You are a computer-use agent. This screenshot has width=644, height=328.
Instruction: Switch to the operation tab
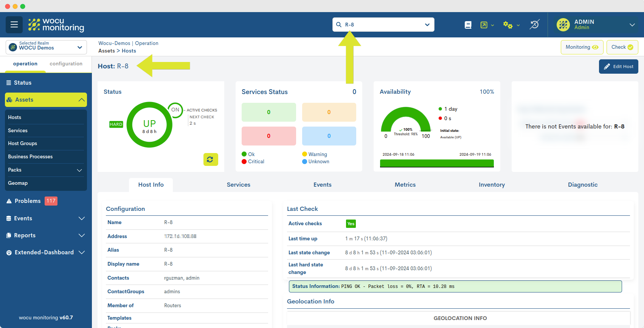point(25,64)
